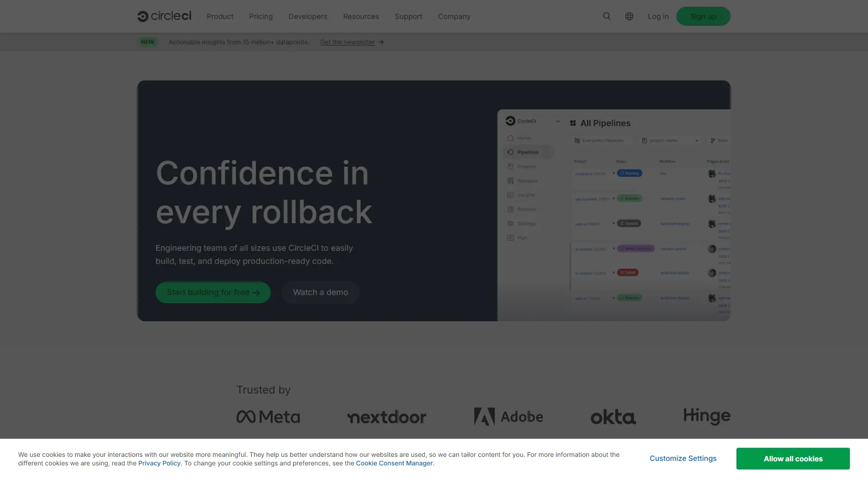Expand the Company menu
Viewport: 868px width, 488px height.
[454, 16]
